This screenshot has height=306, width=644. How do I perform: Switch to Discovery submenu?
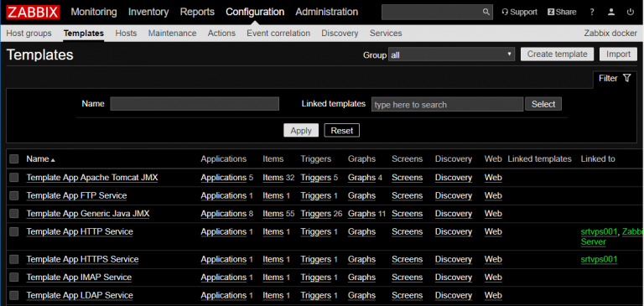click(x=340, y=34)
